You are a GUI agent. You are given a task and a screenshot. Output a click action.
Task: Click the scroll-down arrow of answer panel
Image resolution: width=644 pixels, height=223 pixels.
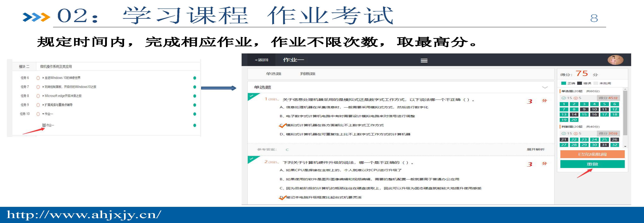pos(625,146)
